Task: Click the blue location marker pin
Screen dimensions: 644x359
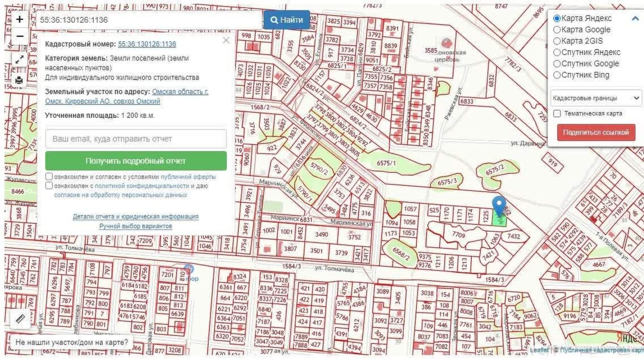Action: (x=499, y=206)
